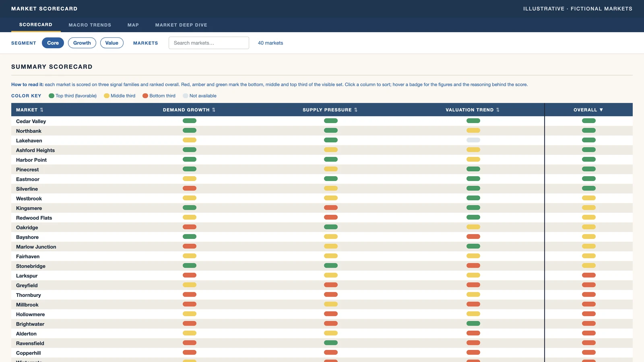Select the Thornbury market name

29,295
